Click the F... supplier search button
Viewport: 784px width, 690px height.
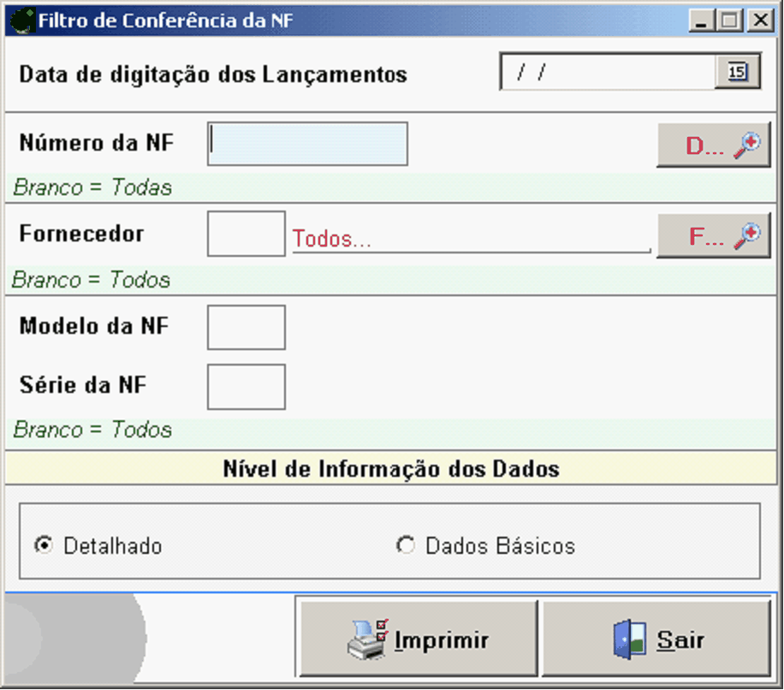(714, 235)
